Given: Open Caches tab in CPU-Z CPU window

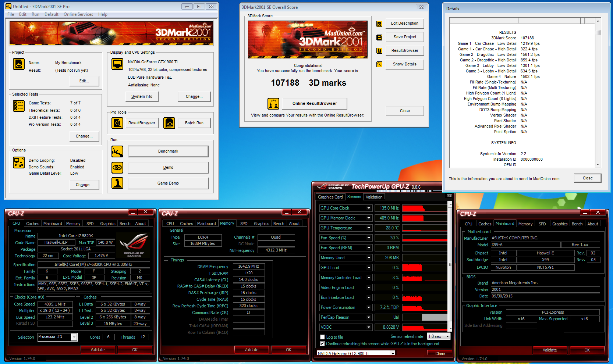Looking at the screenshot, I should (32, 224).
